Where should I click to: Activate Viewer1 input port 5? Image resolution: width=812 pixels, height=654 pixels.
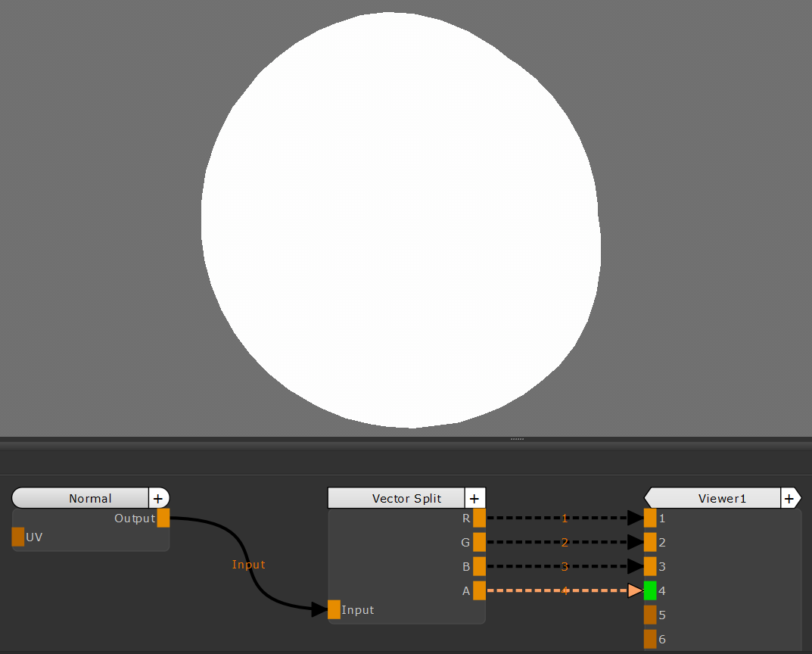click(x=650, y=615)
